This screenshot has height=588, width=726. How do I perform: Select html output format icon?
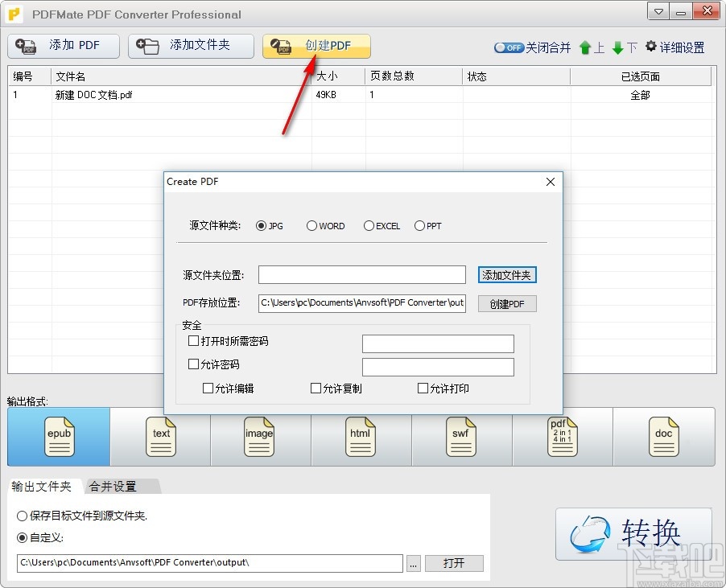click(361, 437)
